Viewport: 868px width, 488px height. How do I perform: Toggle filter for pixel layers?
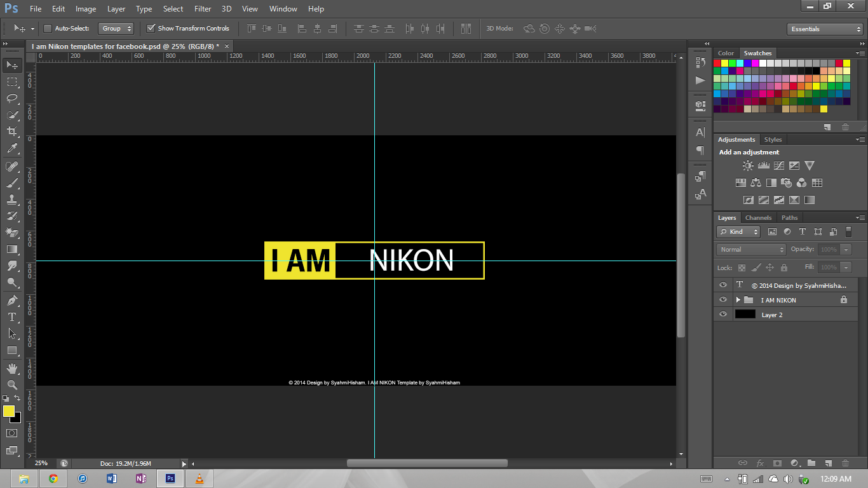pyautogui.click(x=772, y=232)
